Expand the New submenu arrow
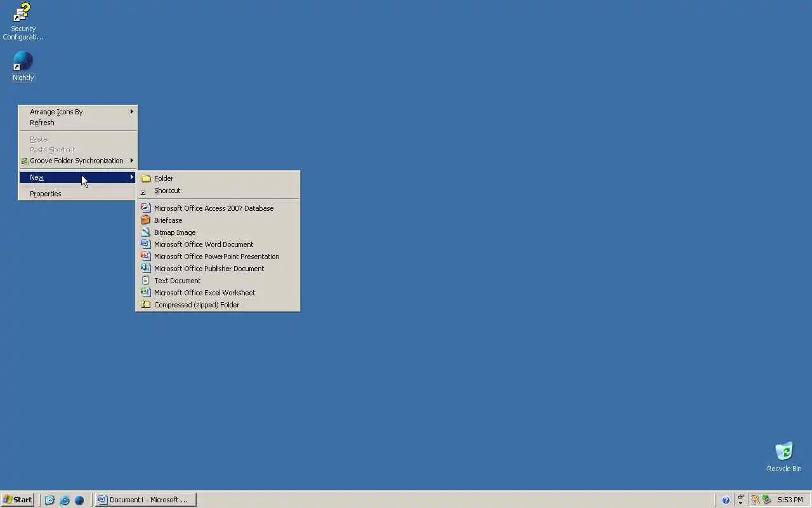The width and height of the screenshot is (812, 508). pos(132,177)
